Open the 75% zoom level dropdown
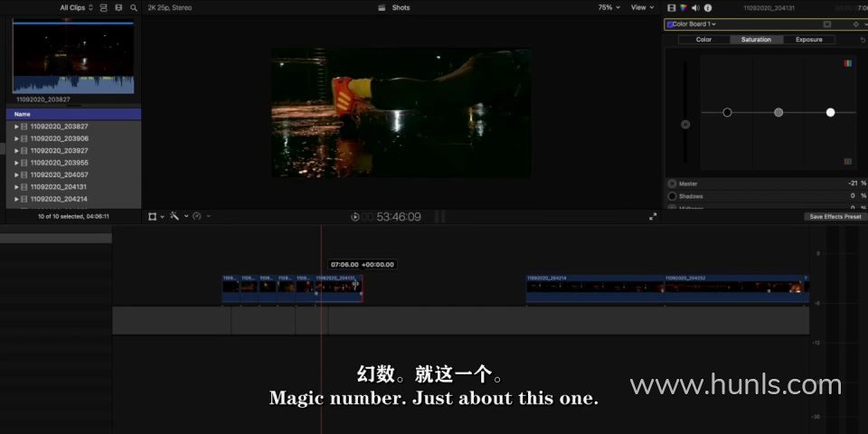The width and height of the screenshot is (868, 434). (x=609, y=8)
